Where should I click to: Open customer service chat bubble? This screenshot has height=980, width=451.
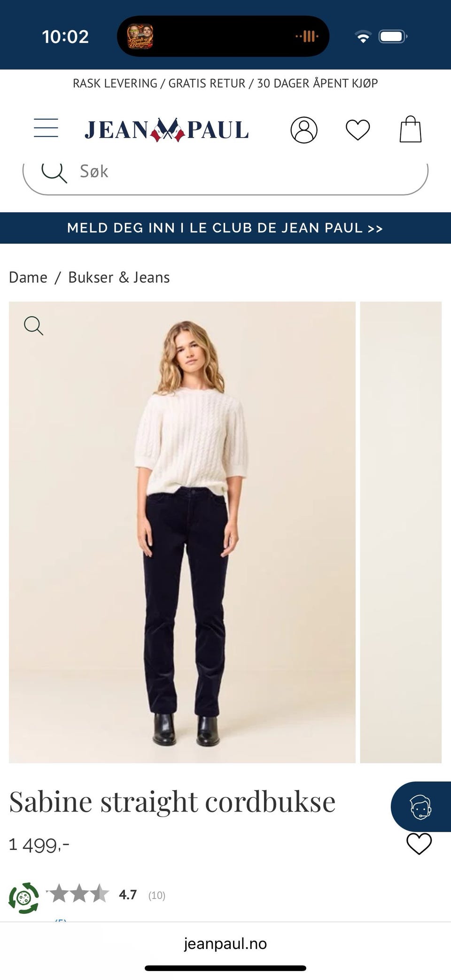[x=421, y=807]
